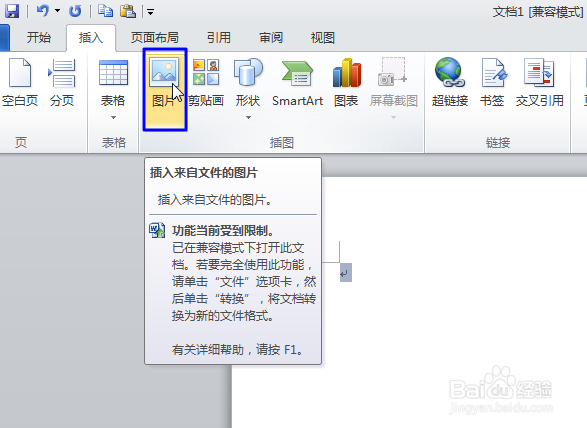Open the 剪贴画 clip art pane

pyautogui.click(x=206, y=83)
